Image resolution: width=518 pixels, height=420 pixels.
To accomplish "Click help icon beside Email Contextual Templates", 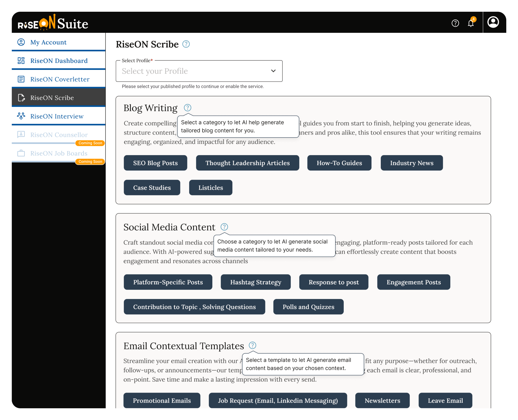I will (252, 345).
